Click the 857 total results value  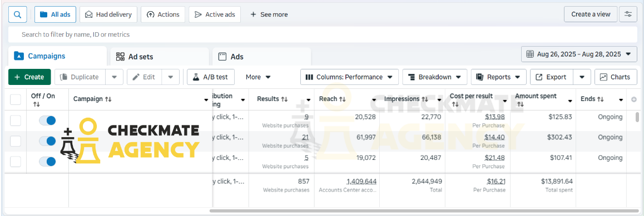click(x=304, y=182)
